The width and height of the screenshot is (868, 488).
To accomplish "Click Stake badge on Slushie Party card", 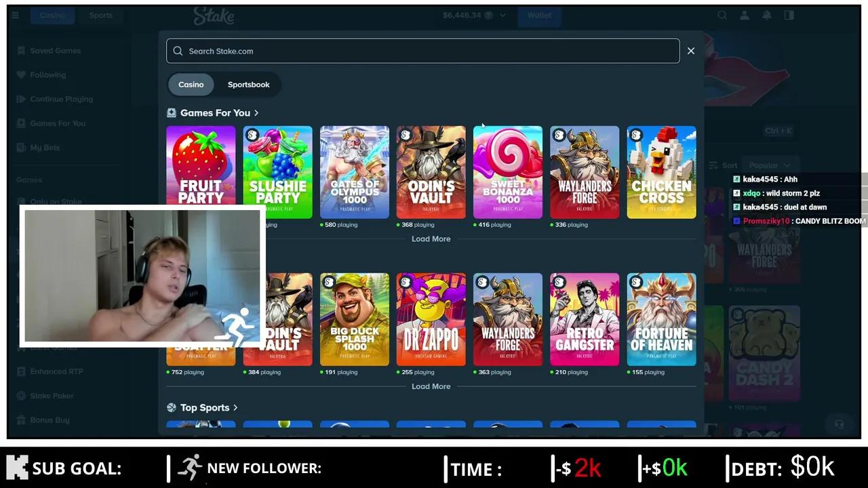I will point(252,135).
